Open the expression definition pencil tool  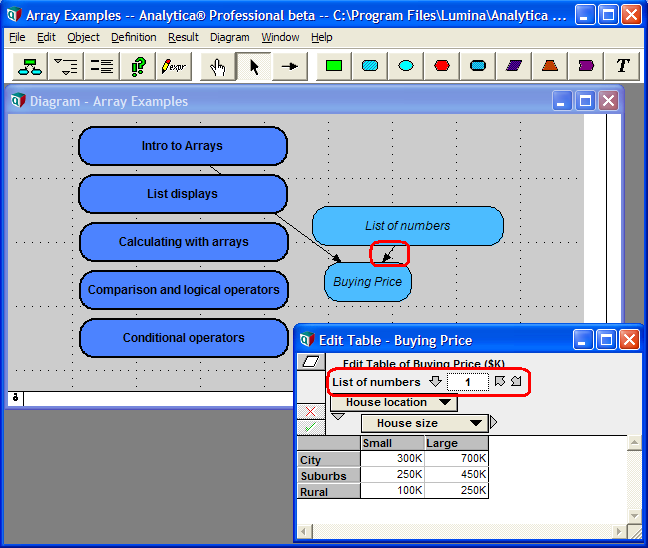pyautogui.click(x=174, y=66)
